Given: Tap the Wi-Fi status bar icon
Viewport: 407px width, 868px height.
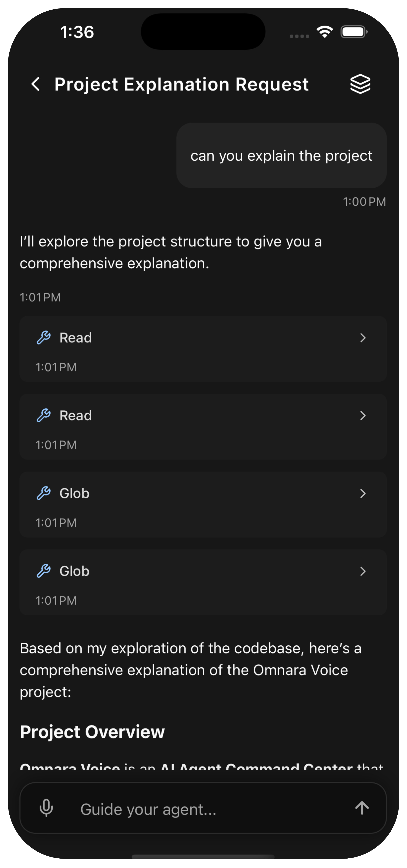Looking at the screenshot, I should coord(324,32).
